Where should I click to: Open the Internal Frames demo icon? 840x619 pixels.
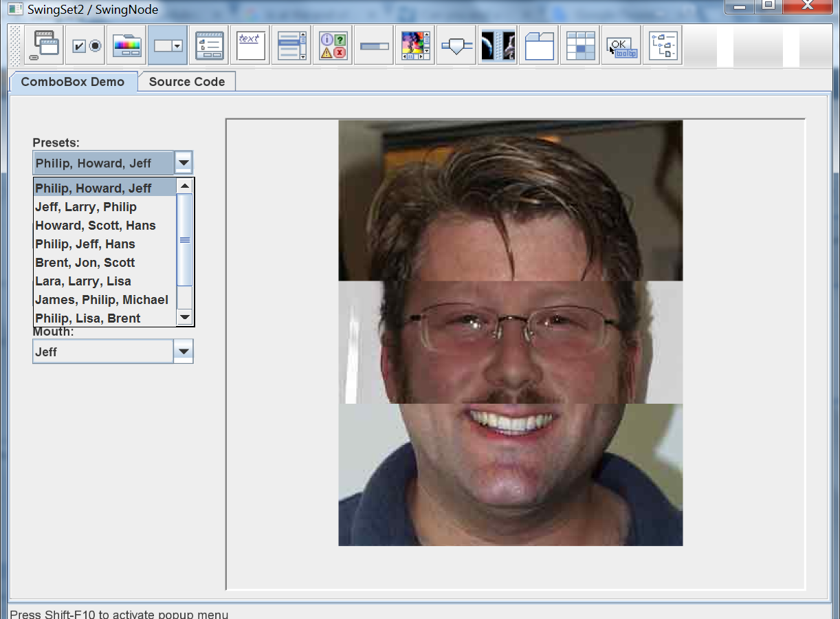point(44,45)
